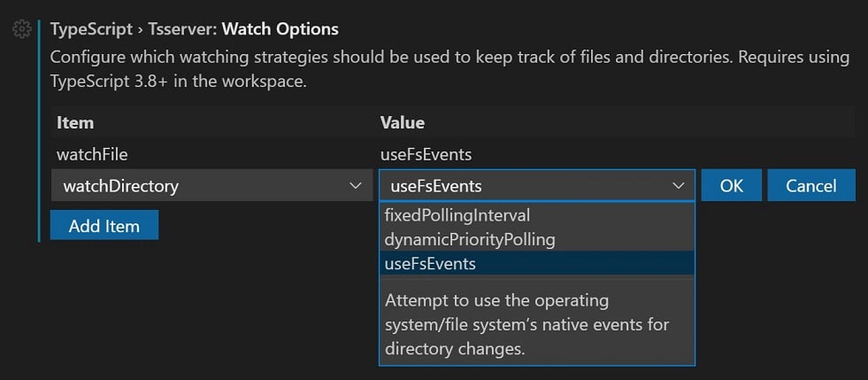This screenshot has width=868, height=380.
Task: Confirm the edit with the OK button
Action: (x=731, y=186)
